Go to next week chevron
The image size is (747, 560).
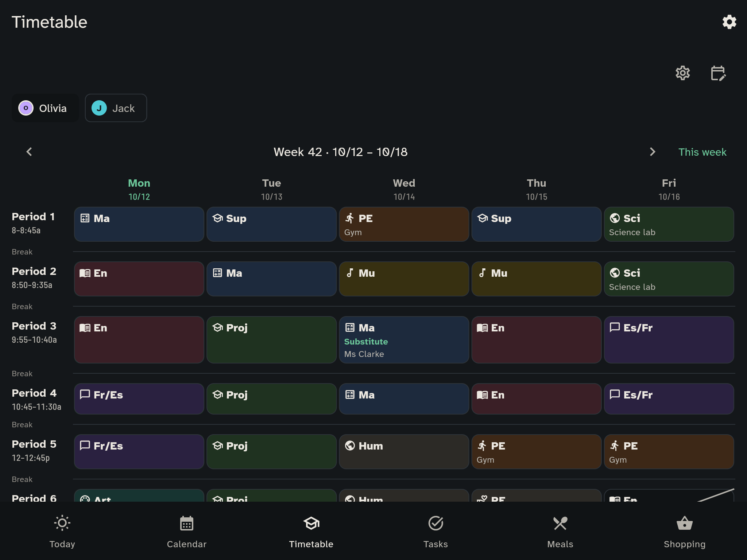click(653, 152)
